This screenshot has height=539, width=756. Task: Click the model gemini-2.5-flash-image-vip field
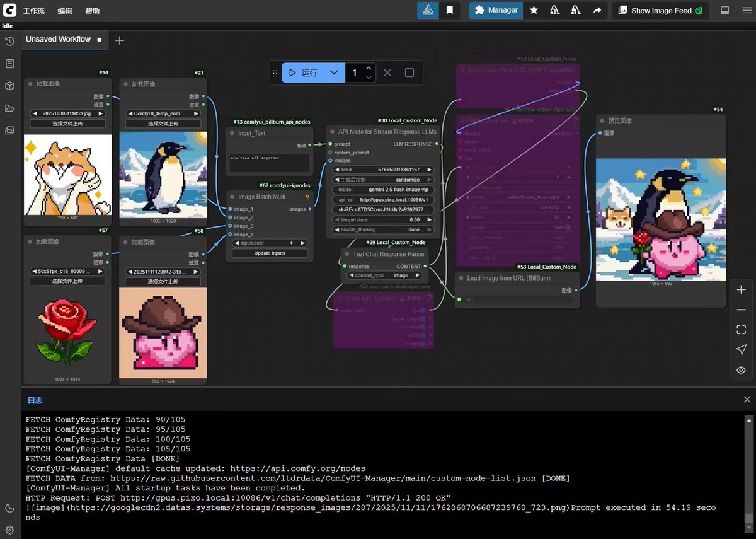pos(384,189)
